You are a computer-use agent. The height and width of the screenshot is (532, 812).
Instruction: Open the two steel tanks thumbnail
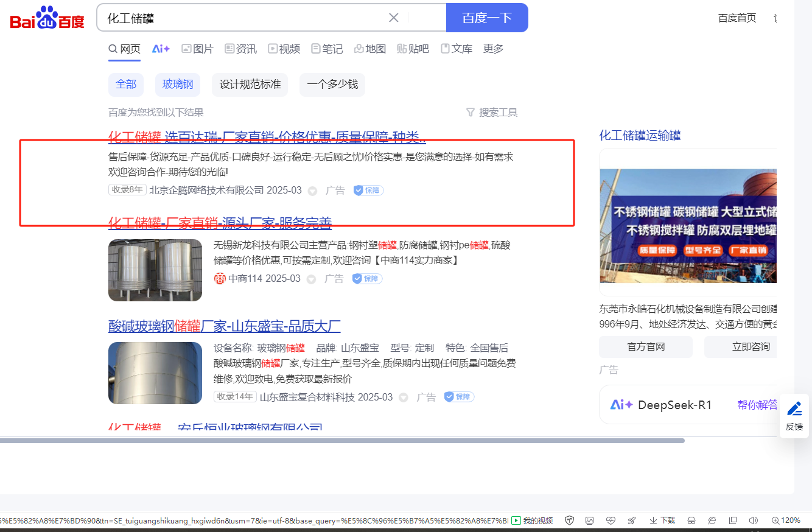click(x=155, y=270)
